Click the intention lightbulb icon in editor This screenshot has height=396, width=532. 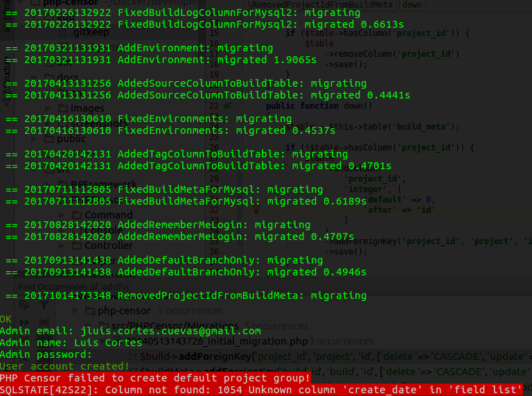pos(256,208)
